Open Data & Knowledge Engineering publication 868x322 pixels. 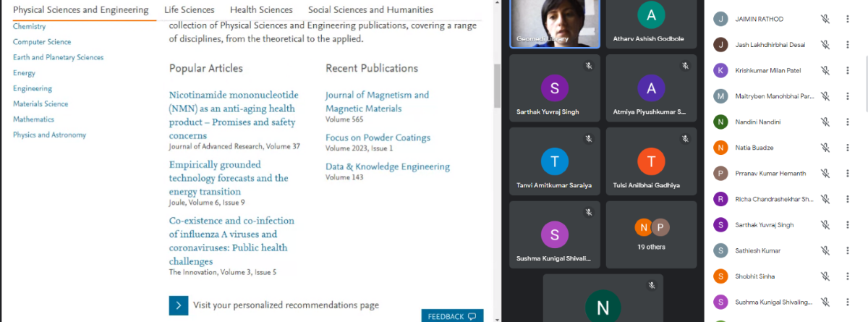(x=388, y=166)
